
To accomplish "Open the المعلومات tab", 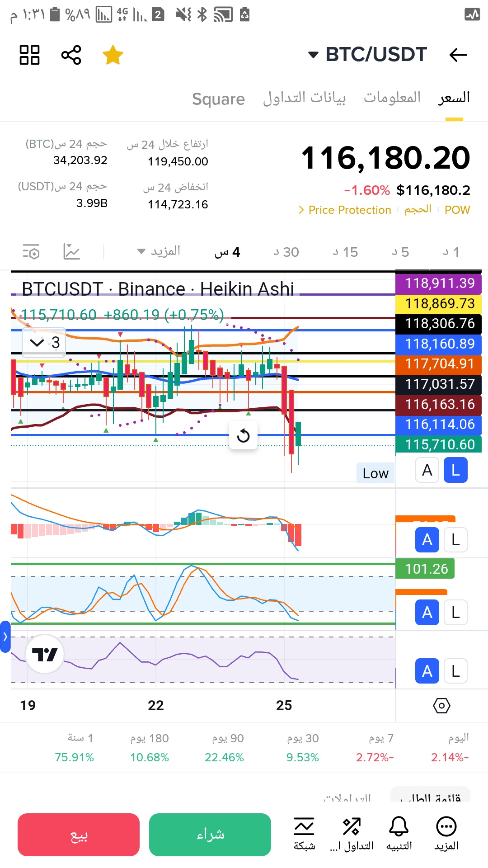I will point(392,98).
